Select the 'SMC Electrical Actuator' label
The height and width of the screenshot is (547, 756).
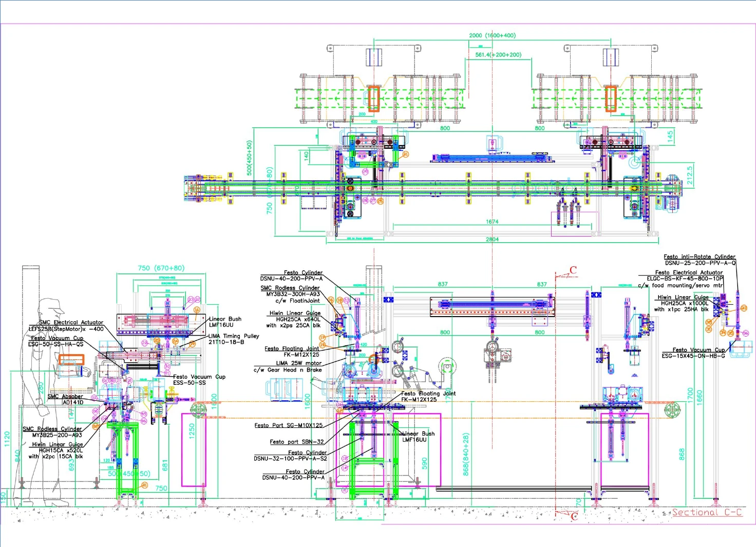71,322
